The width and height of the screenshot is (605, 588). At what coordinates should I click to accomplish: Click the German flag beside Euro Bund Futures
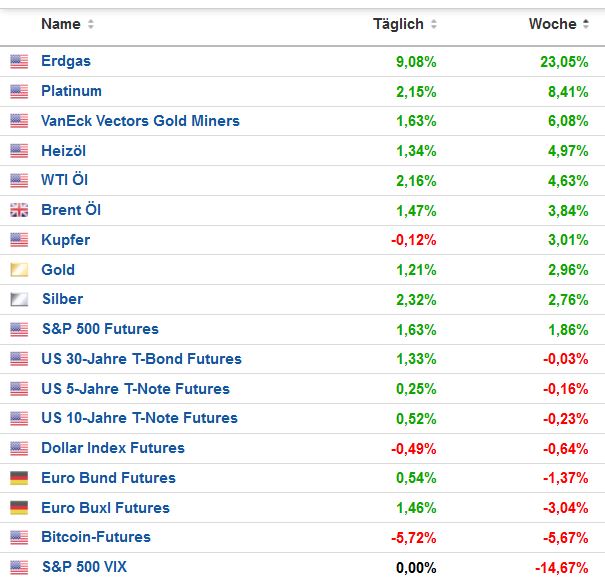coord(19,478)
